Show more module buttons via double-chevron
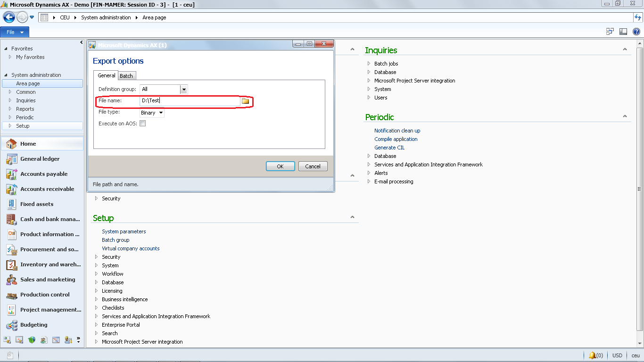Screen dimensions: 644x362 click(78, 339)
